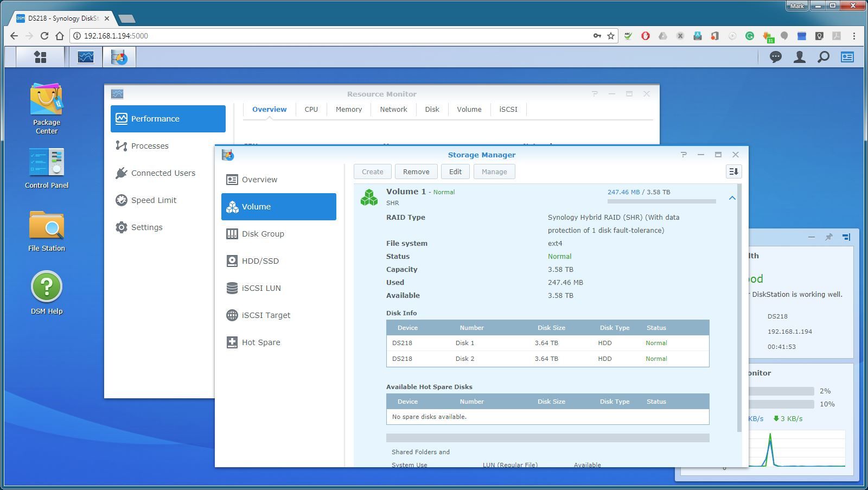Click the 10% usage bar in widget
The width and height of the screenshot is (868, 490).
(781, 404)
